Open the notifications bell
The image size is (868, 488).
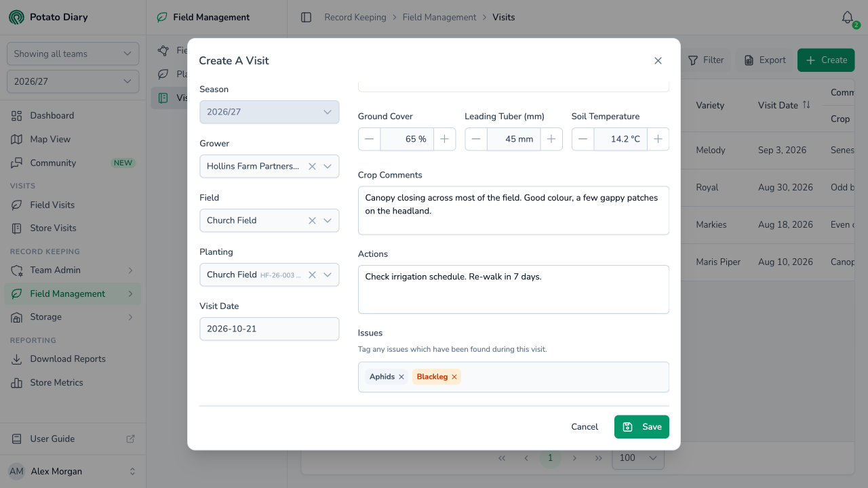tap(848, 18)
